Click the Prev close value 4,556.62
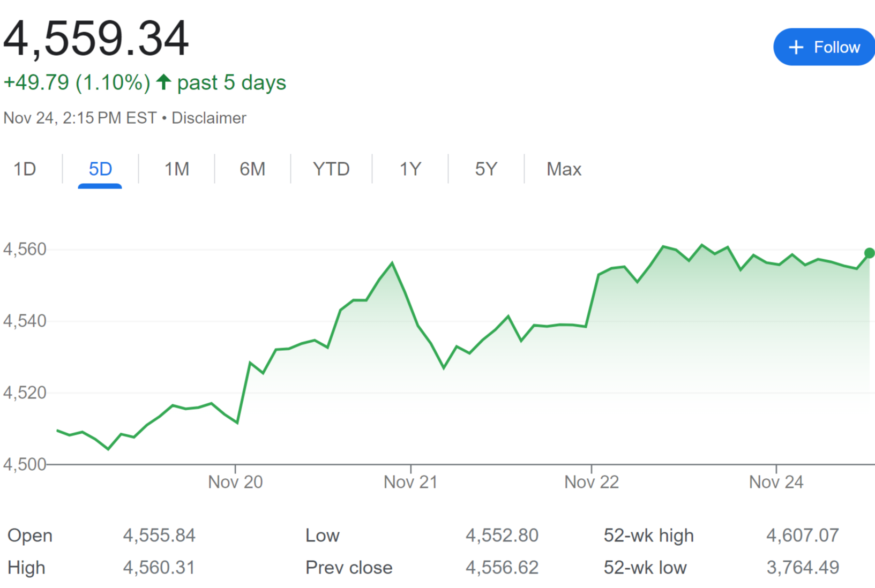The image size is (875, 588). [x=502, y=567]
